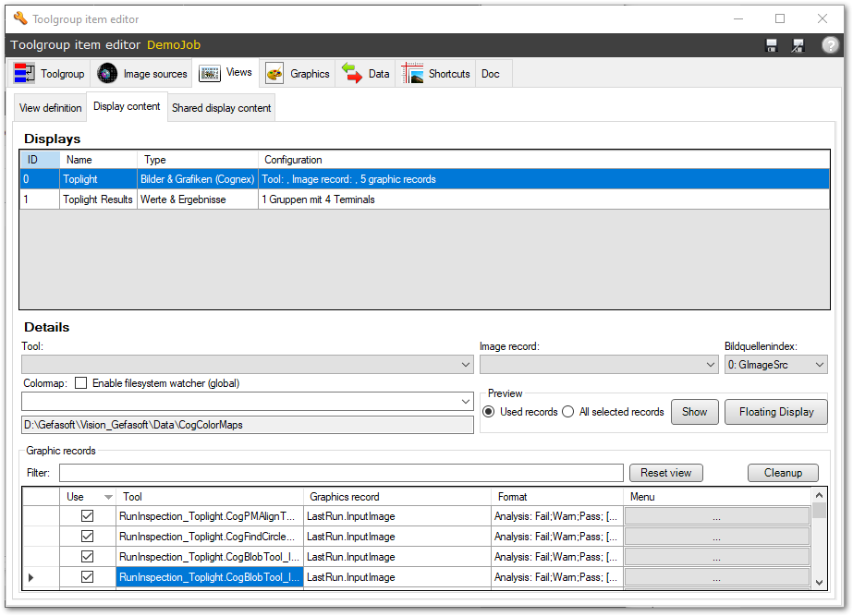Focus the Filter input field

[341, 473]
